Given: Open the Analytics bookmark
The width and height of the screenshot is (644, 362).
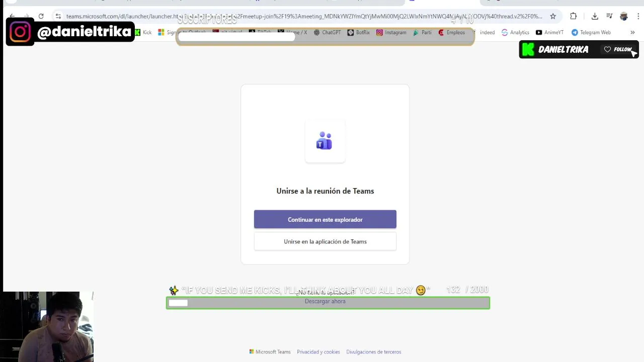Looking at the screenshot, I should (515, 32).
